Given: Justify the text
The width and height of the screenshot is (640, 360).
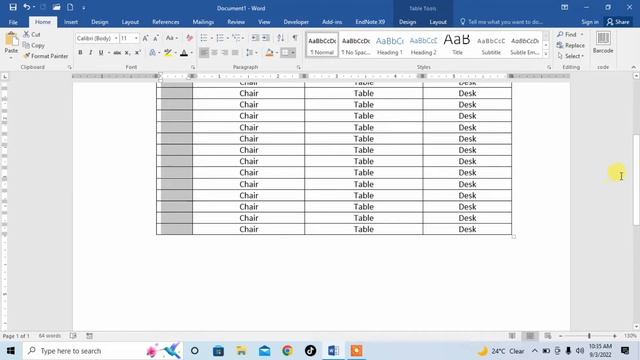Looking at the screenshot, I should (x=235, y=53).
